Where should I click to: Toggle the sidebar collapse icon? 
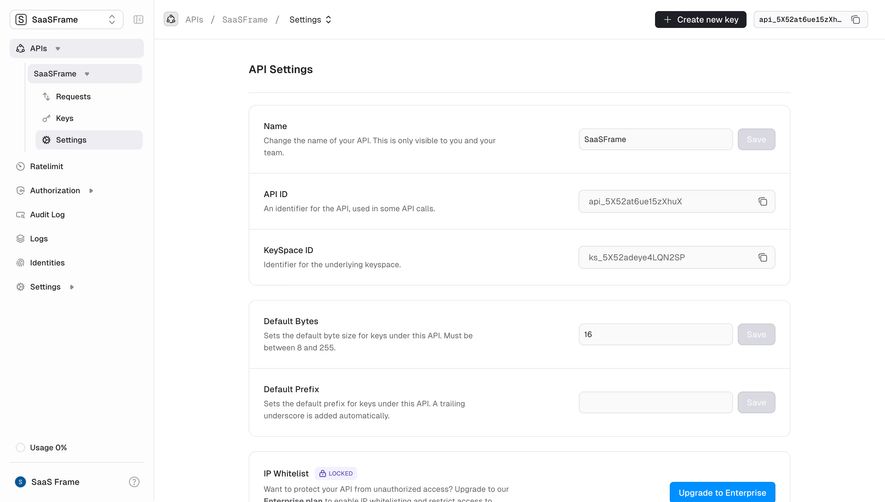coord(138,19)
